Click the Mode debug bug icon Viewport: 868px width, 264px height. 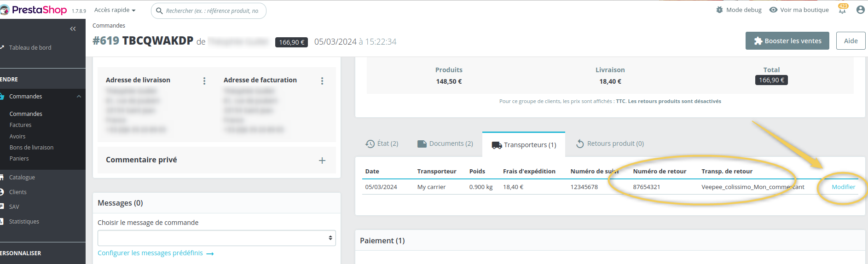point(719,10)
